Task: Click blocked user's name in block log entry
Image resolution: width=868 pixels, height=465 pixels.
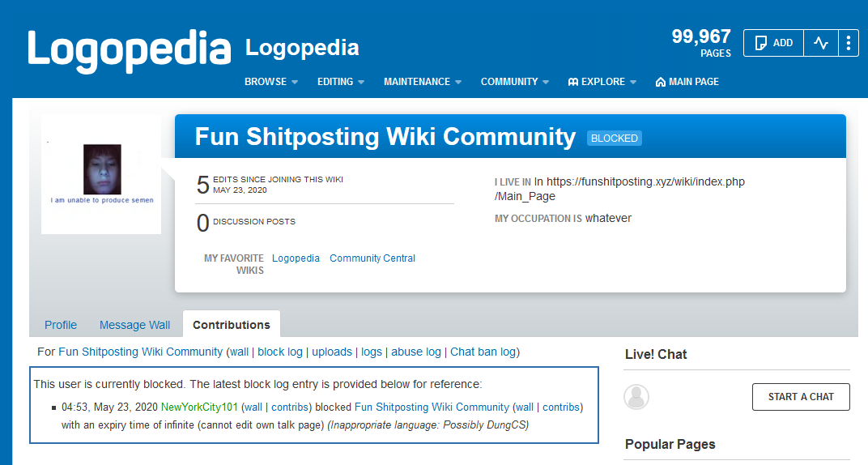Action: [x=432, y=407]
